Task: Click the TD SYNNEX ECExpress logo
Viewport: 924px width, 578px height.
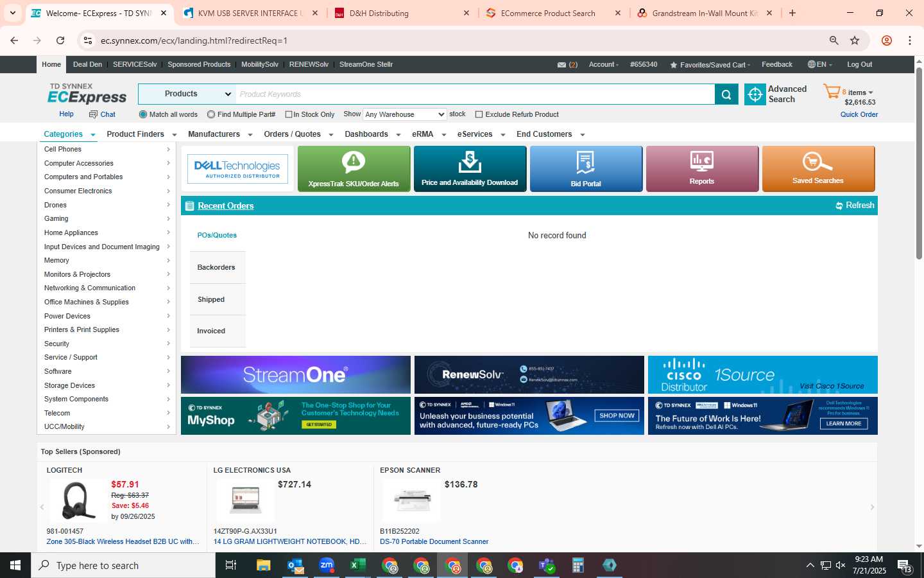Action: point(87,94)
